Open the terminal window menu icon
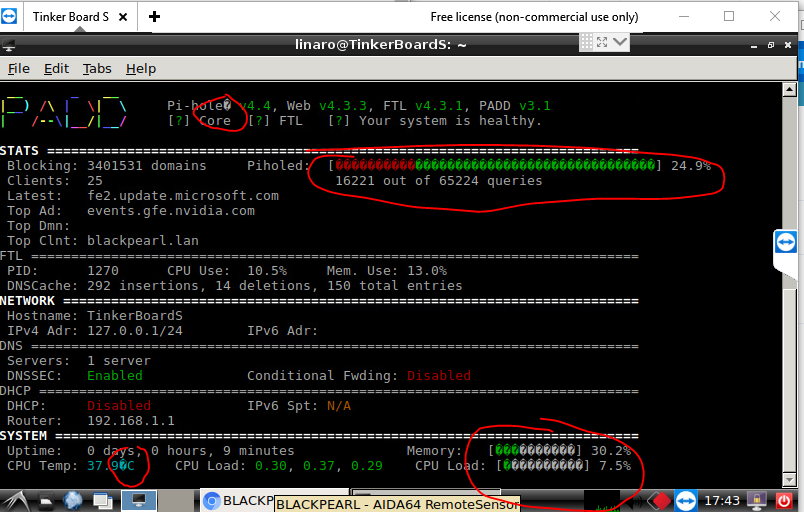The width and height of the screenshot is (804, 512). pos(8,46)
